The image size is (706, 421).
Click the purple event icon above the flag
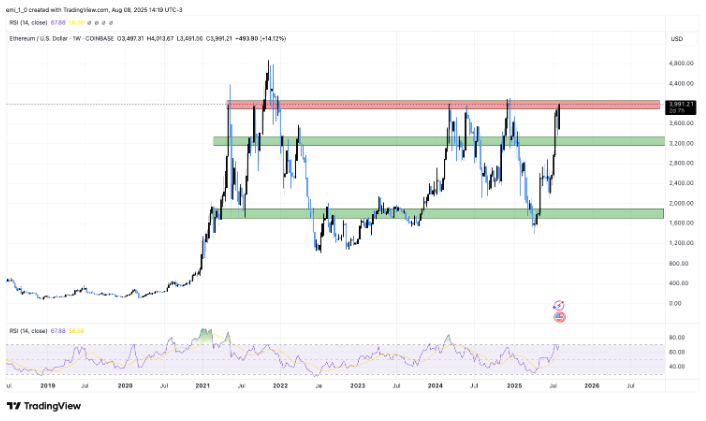(x=560, y=305)
